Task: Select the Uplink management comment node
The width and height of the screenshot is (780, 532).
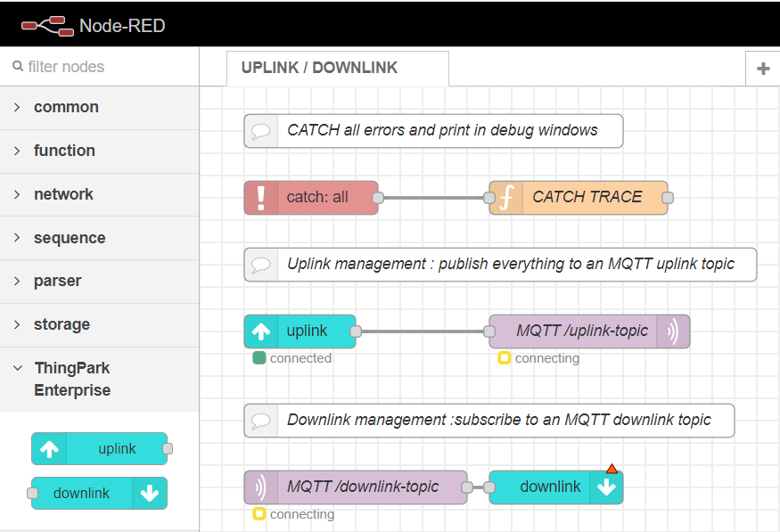Action: pyautogui.click(x=510, y=265)
